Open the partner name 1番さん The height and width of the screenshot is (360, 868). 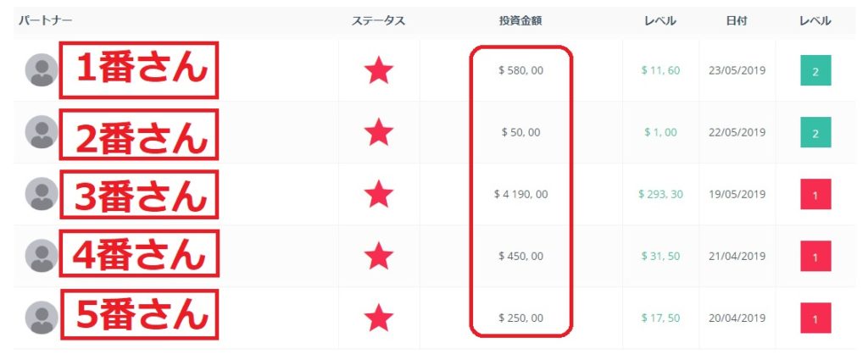[139, 70]
